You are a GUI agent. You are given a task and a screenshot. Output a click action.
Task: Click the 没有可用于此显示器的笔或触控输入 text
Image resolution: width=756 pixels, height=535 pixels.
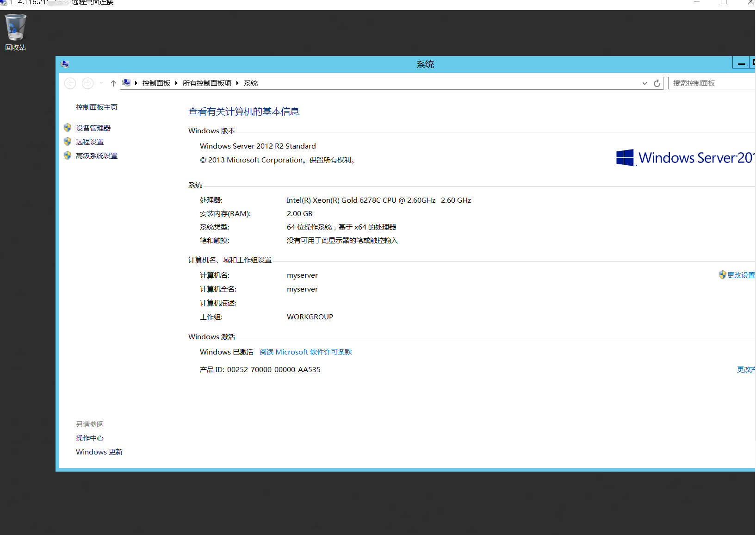[x=342, y=241]
